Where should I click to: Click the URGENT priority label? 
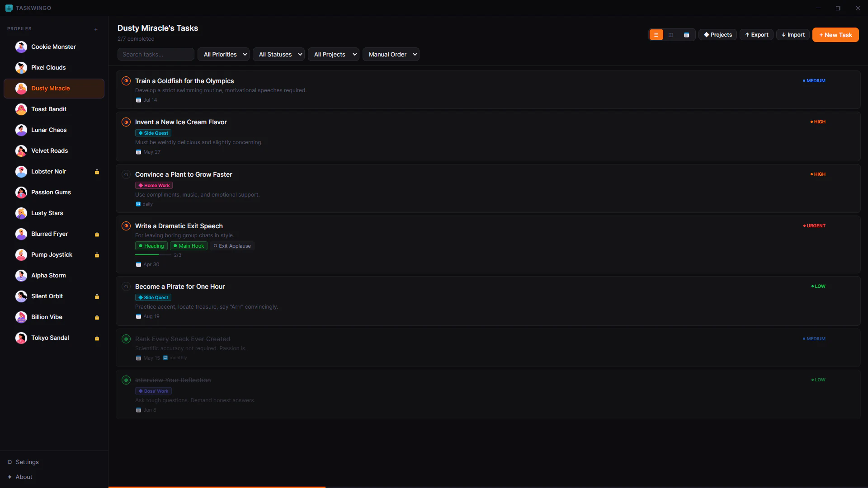pos(814,226)
